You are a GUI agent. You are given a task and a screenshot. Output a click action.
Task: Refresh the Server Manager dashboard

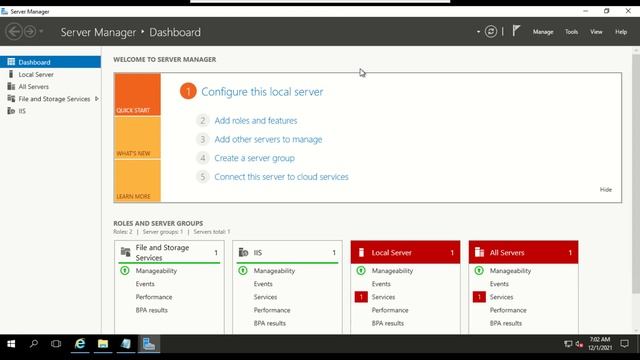[x=491, y=31]
